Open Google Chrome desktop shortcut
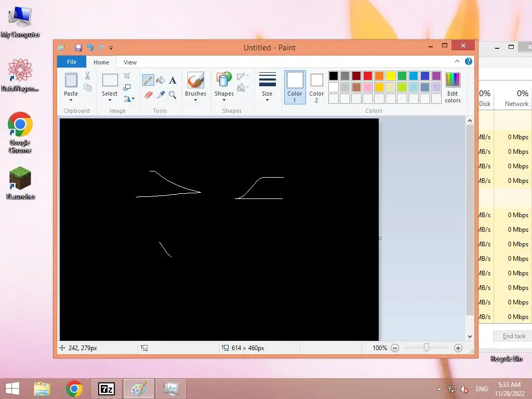The width and height of the screenshot is (532, 399). click(20, 132)
